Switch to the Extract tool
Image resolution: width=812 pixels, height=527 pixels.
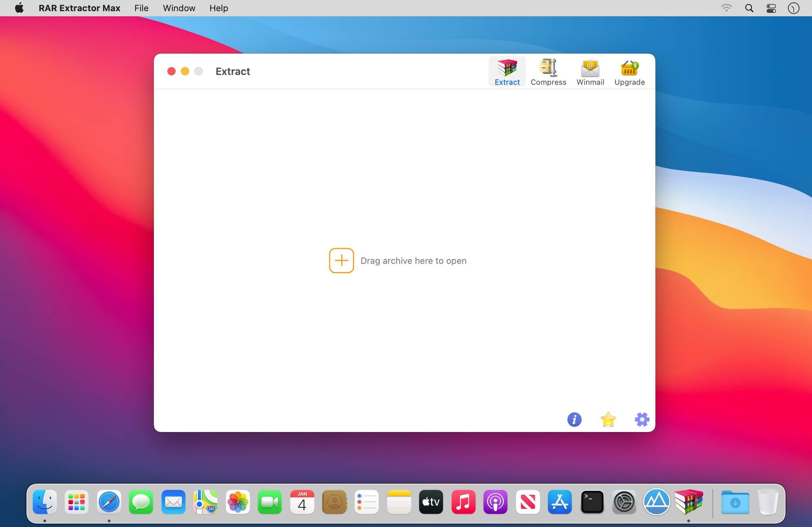pyautogui.click(x=507, y=71)
